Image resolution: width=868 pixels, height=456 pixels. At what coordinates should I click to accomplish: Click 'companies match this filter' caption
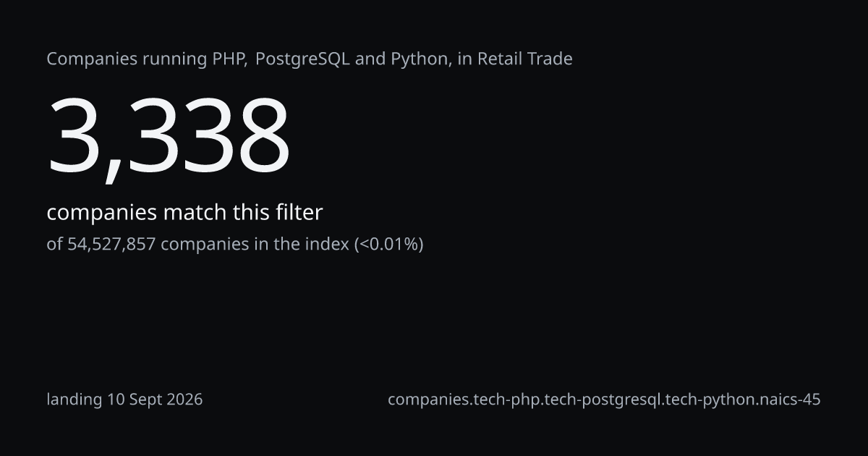pyautogui.click(x=184, y=213)
